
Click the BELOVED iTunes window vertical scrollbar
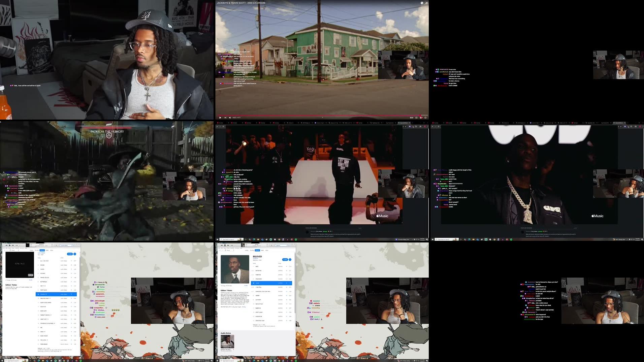[x=295, y=283]
